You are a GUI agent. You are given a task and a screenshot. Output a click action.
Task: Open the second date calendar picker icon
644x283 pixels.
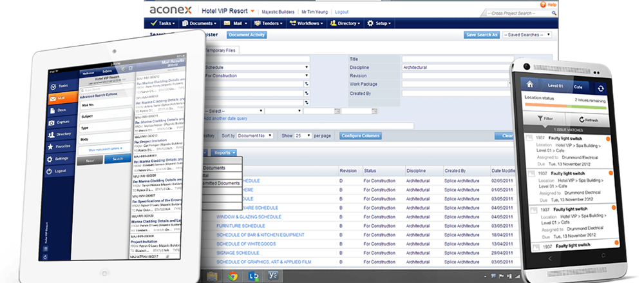point(374,111)
